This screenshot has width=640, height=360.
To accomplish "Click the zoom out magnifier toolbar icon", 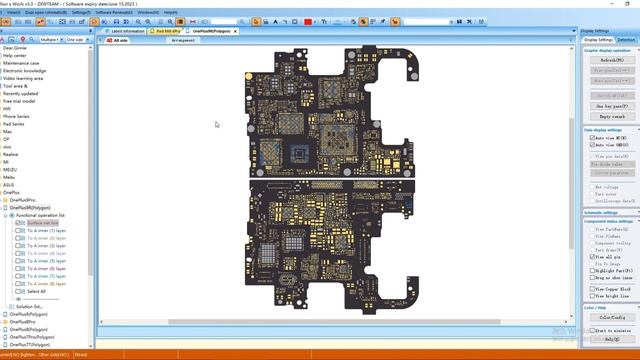I will coord(138,22).
